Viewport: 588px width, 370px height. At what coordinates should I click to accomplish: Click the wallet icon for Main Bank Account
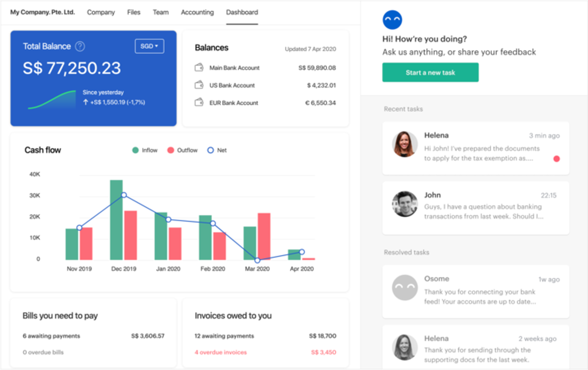(x=199, y=68)
